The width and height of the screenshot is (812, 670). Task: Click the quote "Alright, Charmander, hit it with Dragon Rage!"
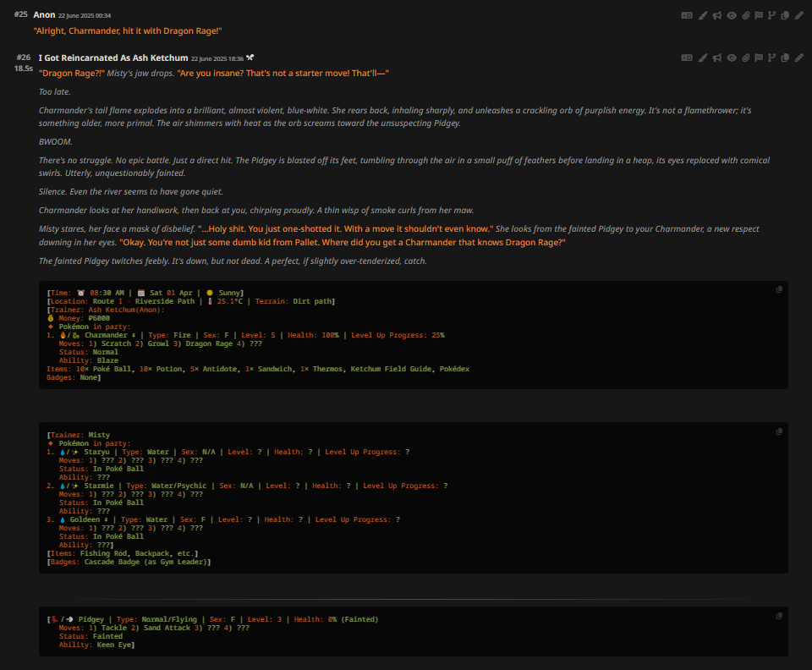pyautogui.click(x=128, y=31)
